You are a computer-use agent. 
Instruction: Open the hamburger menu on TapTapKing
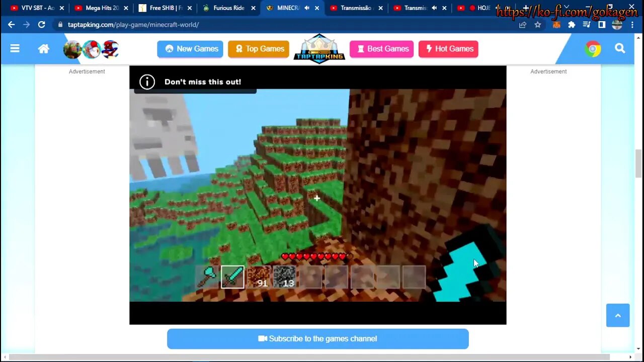point(15,48)
